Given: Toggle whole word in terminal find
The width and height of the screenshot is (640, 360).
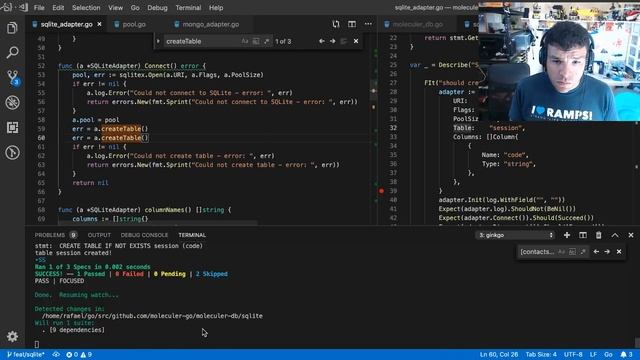Looking at the screenshot, I should pos(572,252).
